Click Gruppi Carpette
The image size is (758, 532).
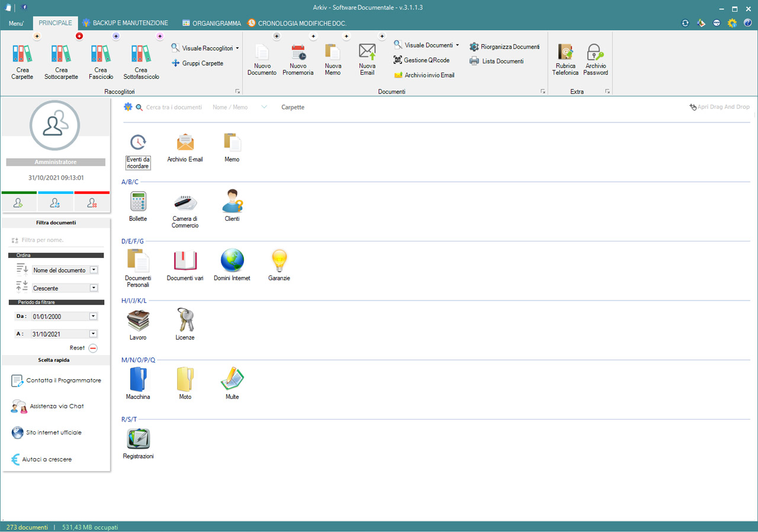(198, 63)
